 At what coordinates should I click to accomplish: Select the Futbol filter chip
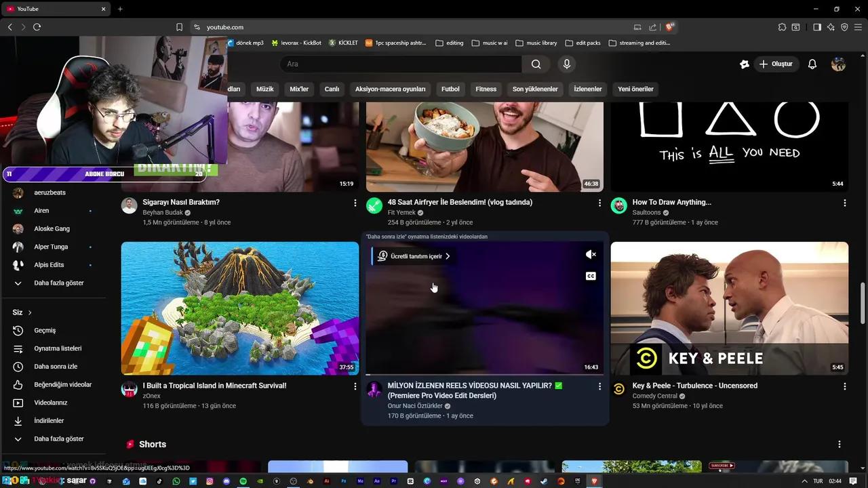click(450, 89)
